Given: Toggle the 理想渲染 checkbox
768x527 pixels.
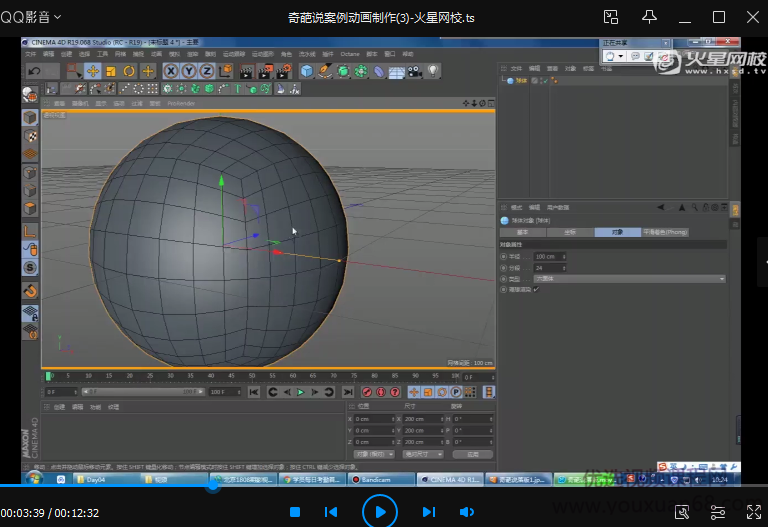Looking at the screenshot, I should [x=536, y=290].
